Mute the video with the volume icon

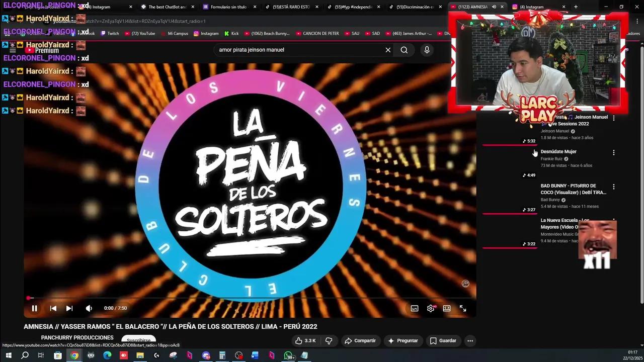coord(89,308)
